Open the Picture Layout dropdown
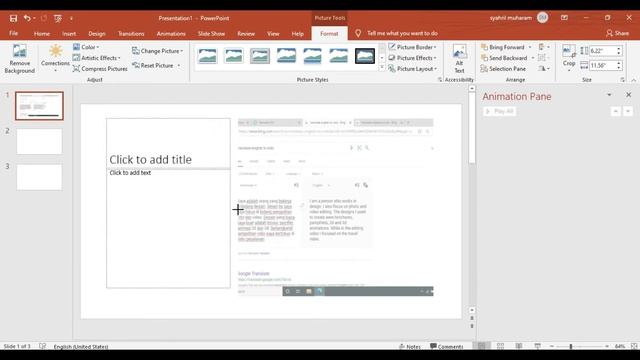 (x=413, y=69)
